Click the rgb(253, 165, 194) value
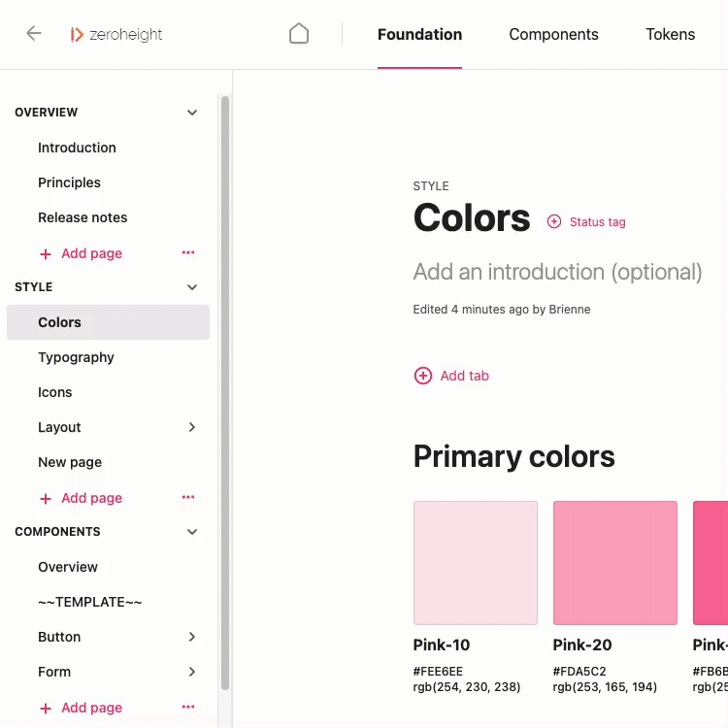This screenshot has height=728, width=728. (605, 686)
